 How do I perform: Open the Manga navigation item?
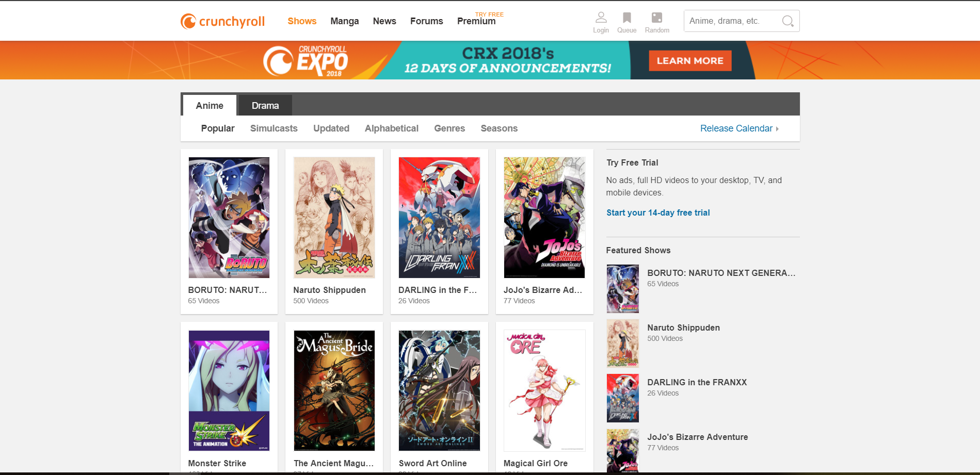pos(344,21)
